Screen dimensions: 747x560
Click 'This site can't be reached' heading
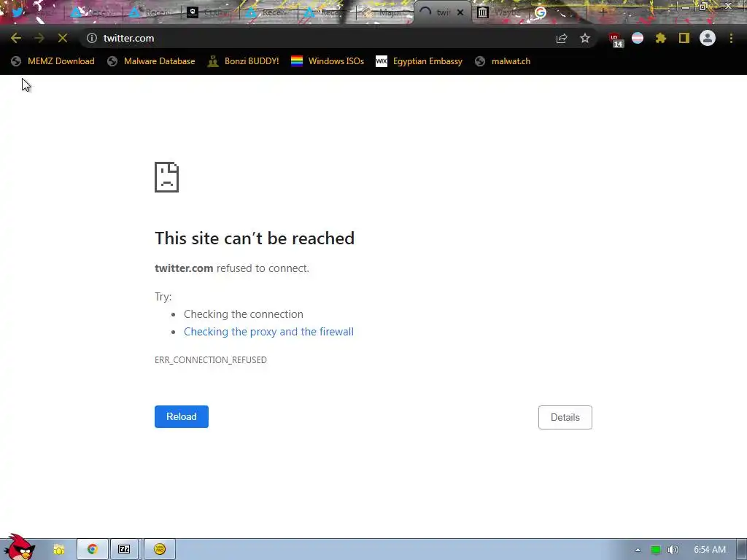[x=255, y=238]
